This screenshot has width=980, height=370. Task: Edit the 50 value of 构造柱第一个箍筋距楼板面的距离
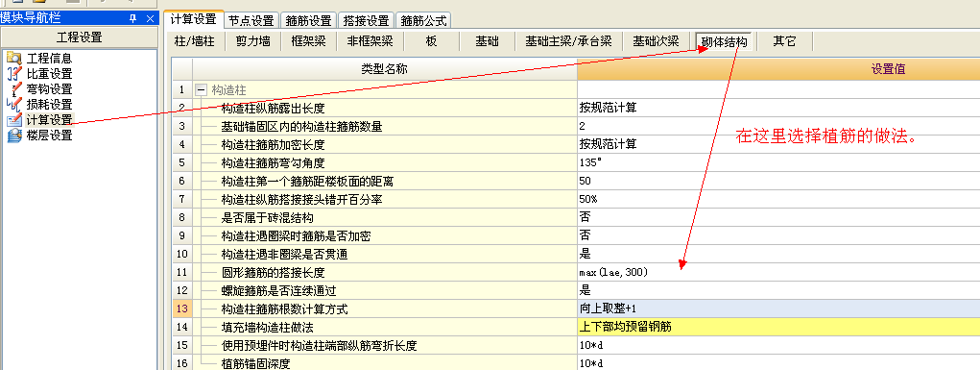tap(778, 181)
